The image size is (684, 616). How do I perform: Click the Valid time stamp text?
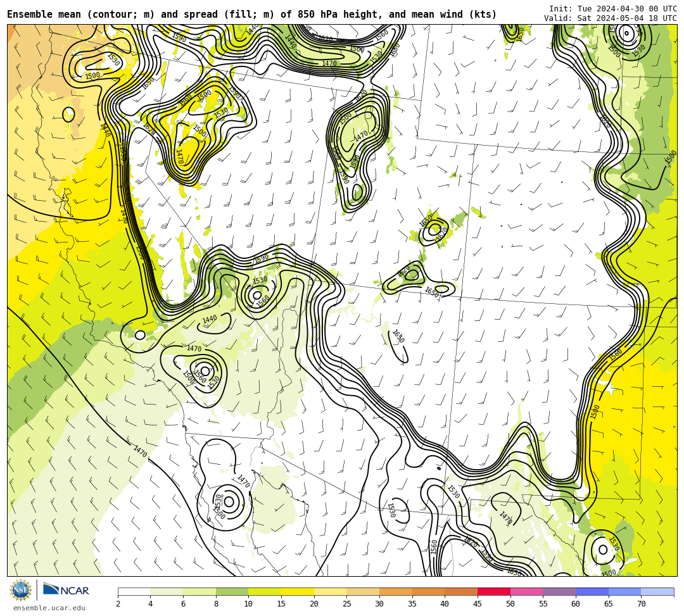point(611,18)
